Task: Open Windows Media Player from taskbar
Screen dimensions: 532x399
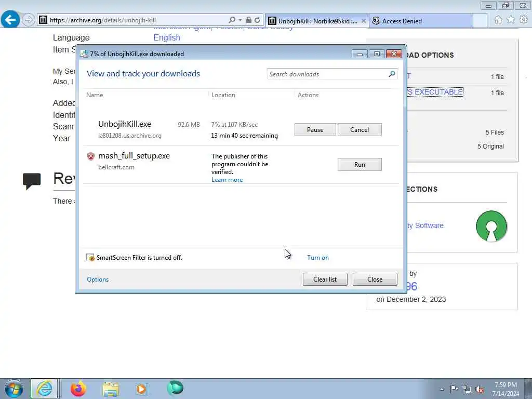Action: coord(142,389)
